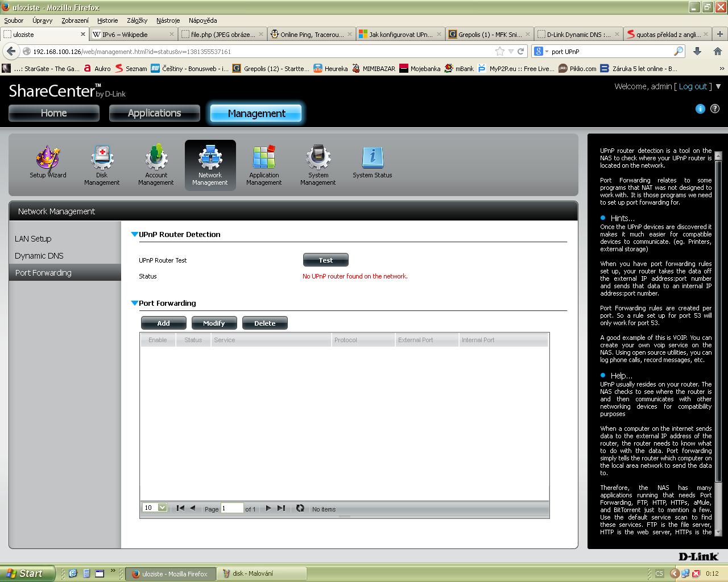
Task: Select the Management tab
Action: tap(257, 113)
